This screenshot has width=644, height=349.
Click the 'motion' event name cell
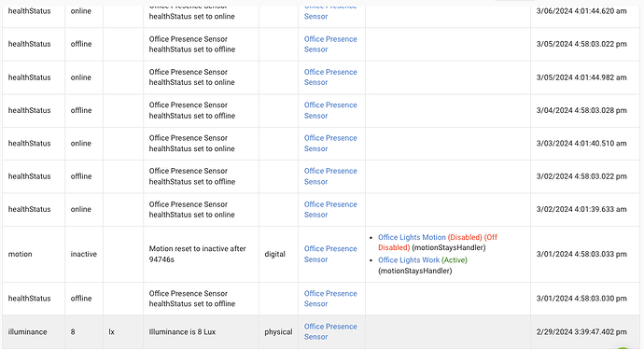(x=21, y=254)
